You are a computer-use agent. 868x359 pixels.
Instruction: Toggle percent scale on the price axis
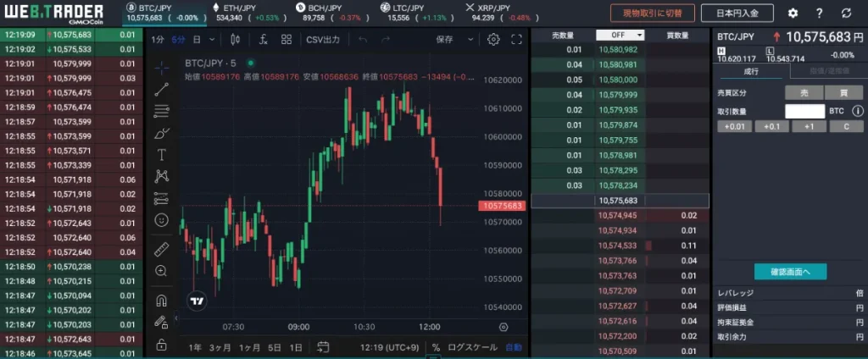pyautogui.click(x=436, y=347)
